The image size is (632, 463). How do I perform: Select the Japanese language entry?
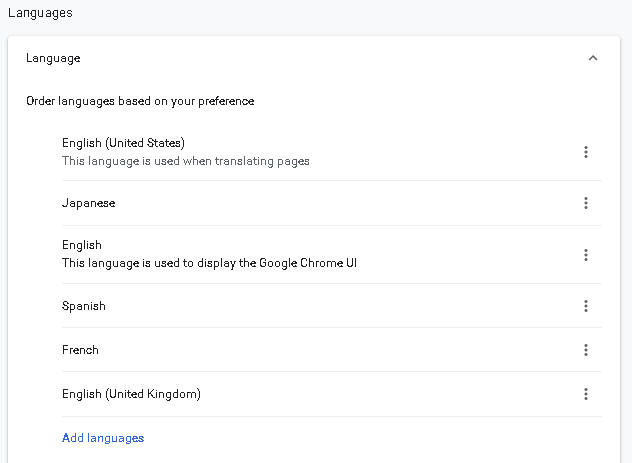tap(88, 203)
